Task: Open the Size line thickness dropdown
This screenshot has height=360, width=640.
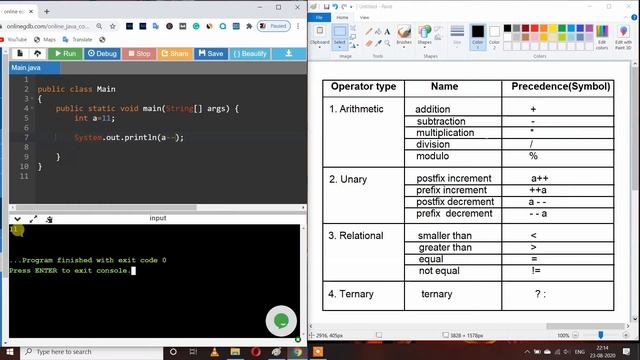Action: [x=457, y=36]
